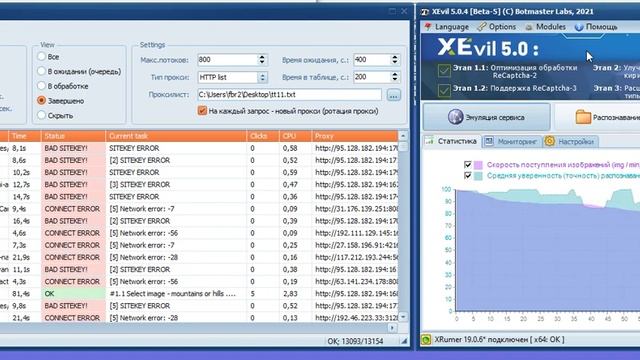Viewport: 640px width, 360px height.
Task: Sort by the Time column header
Action: point(24,136)
